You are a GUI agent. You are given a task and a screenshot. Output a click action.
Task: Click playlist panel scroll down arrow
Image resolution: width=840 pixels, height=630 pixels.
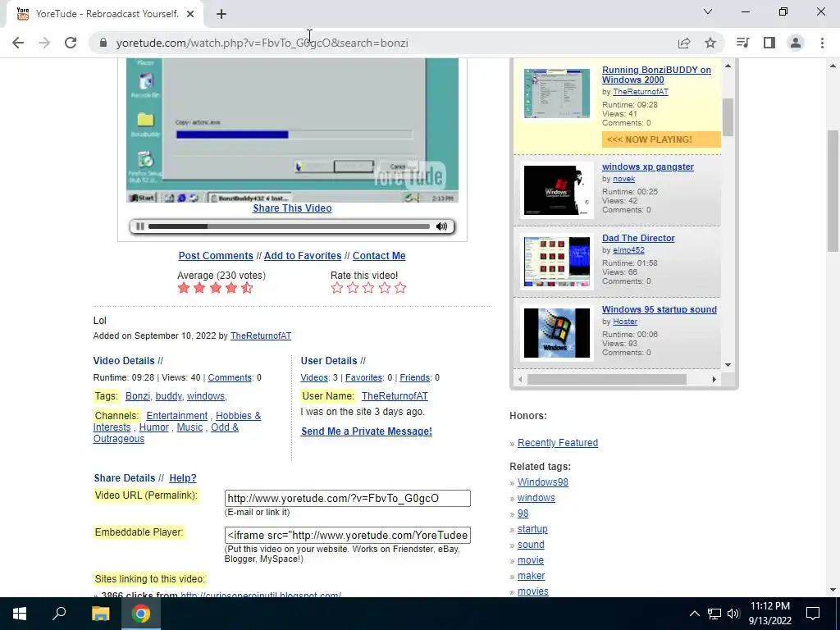[x=728, y=365]
